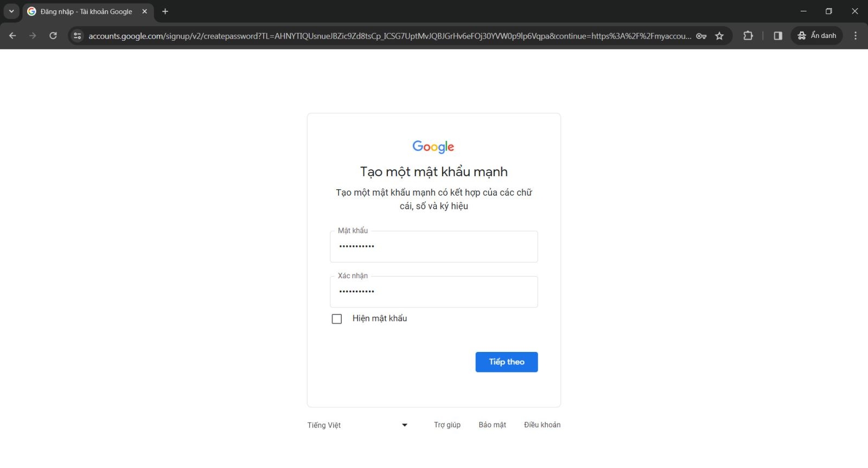Minimize the browser window
Screen dimensions: 868x468
(x=803, y=11)
